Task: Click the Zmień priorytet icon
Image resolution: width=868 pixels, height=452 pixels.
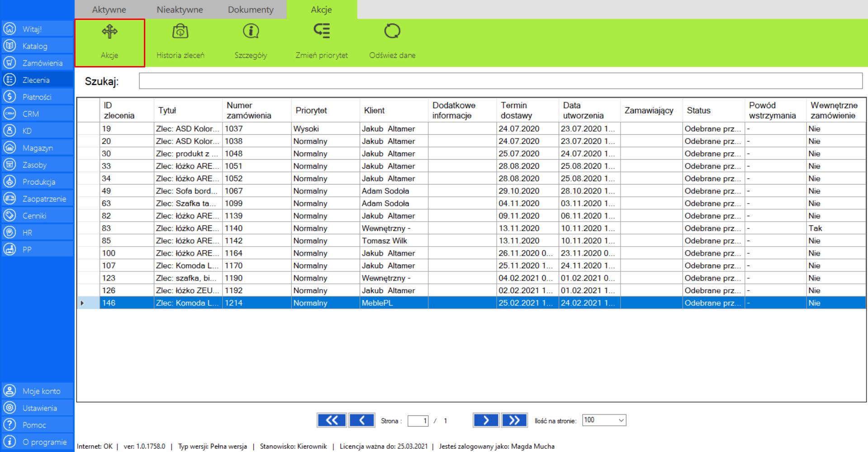Action: [322, 32]
